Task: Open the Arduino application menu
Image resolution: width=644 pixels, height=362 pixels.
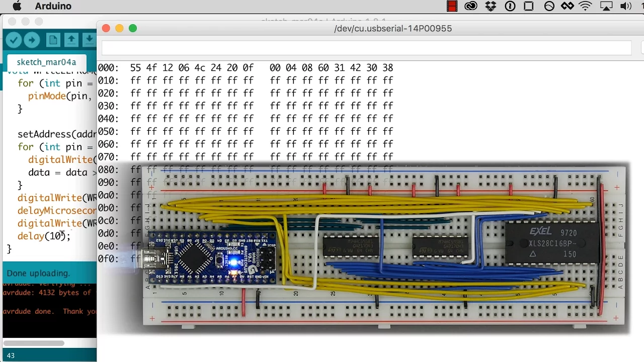Action: pyautogui.click(x=53, y=6)
